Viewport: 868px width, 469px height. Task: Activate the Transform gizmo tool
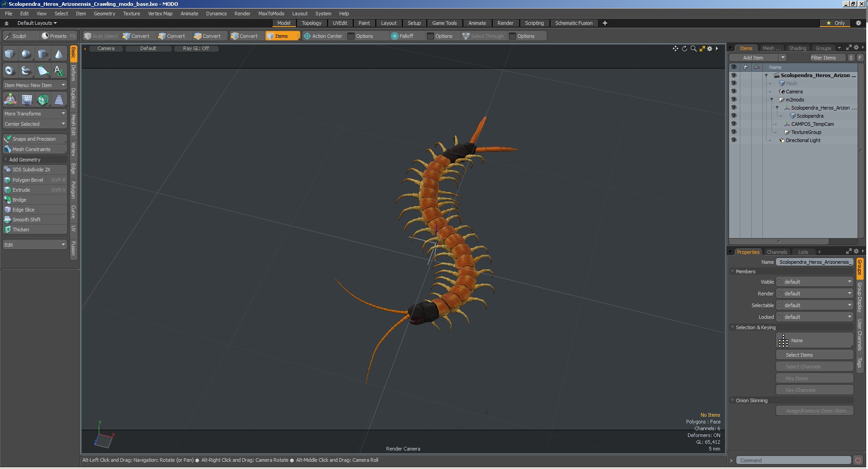(10, 100)
